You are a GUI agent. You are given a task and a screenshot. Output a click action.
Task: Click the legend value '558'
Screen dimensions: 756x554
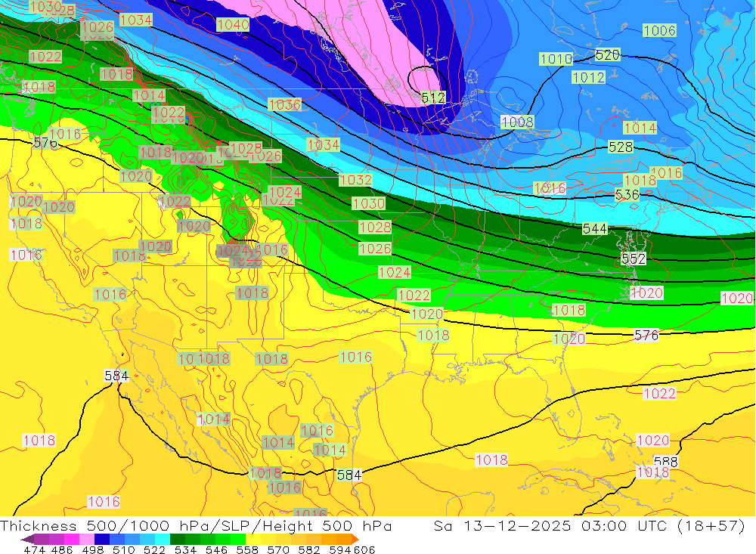[247, 549]
